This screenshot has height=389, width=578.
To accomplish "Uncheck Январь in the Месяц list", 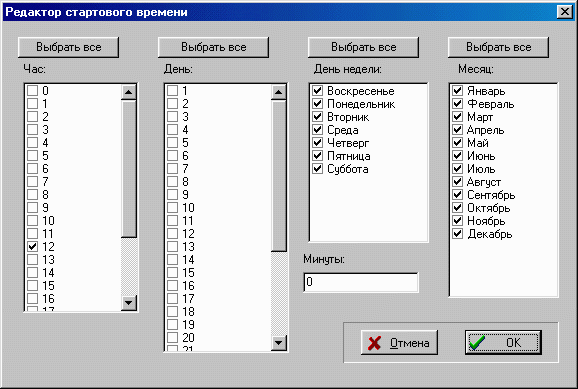I will (x=457, y=90).
